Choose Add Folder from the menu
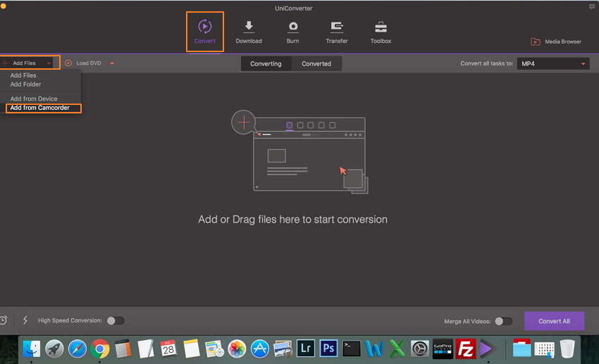The image size is (599, 364). click(x=25, y=84)
